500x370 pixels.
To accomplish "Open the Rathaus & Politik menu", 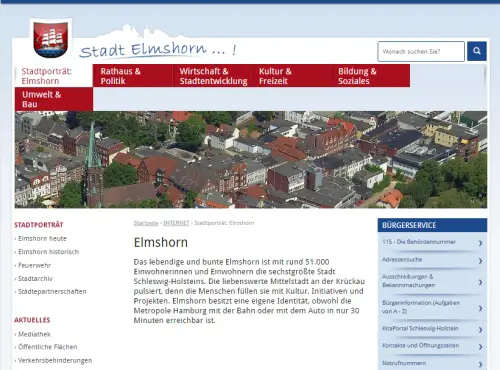I will point(133,76).
